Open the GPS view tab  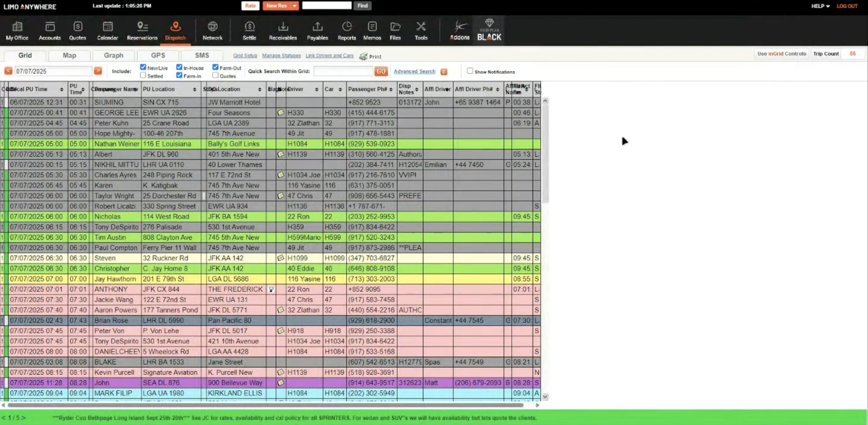click(x=158, y=55)
